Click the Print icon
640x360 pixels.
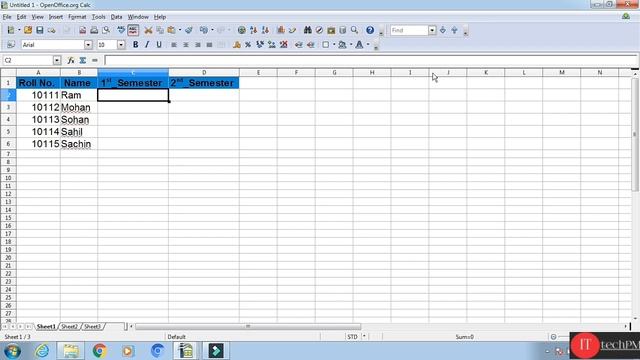pos(94,30)
